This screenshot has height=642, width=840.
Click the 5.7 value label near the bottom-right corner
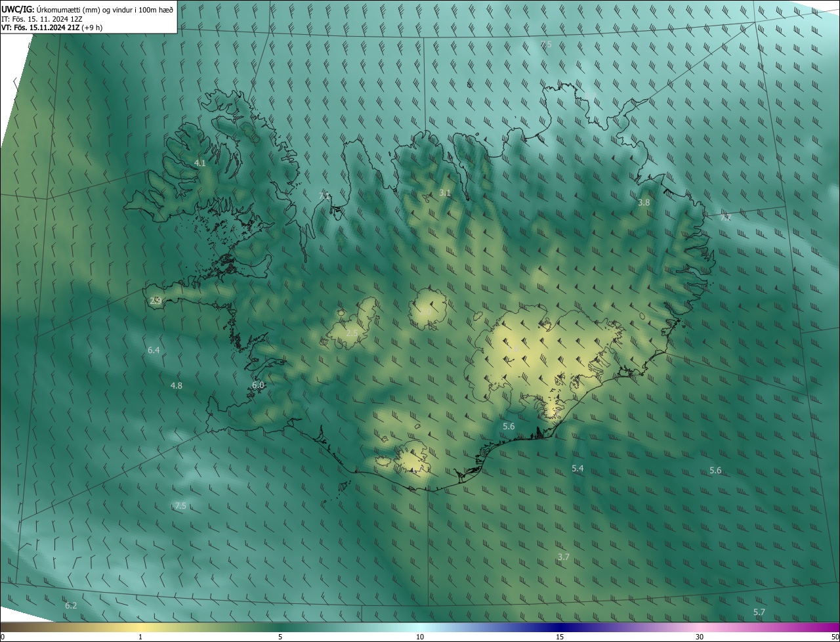pyautogui.click(x=759, y=612)
